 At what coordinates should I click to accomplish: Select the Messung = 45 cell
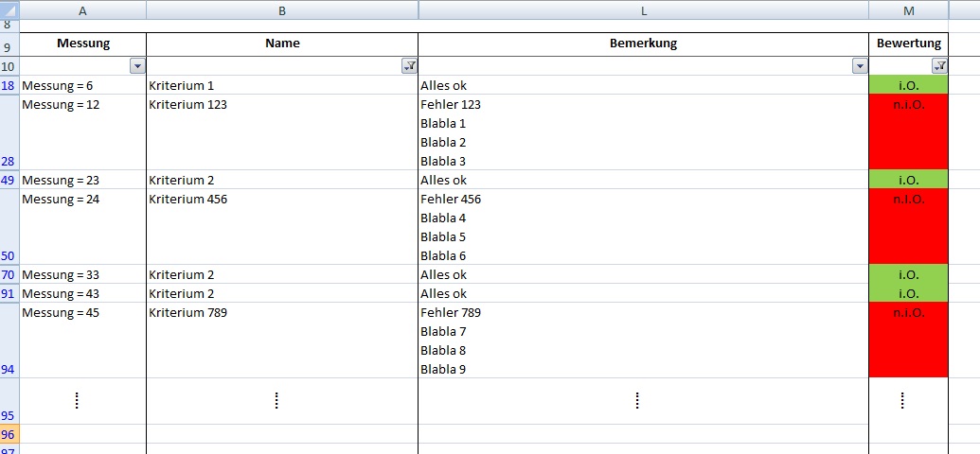(83, 340)
